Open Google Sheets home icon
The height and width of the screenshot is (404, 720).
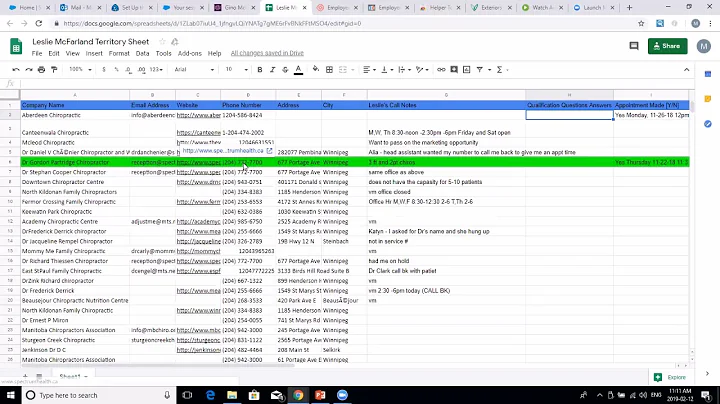coord(16,46)
